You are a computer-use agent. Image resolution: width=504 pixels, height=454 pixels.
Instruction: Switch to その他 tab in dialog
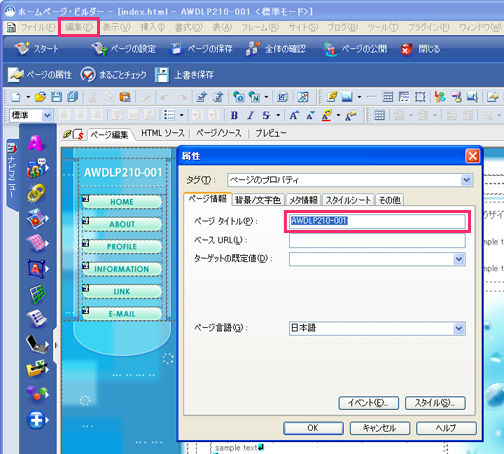pyautogui.click(x=389, y=200)
